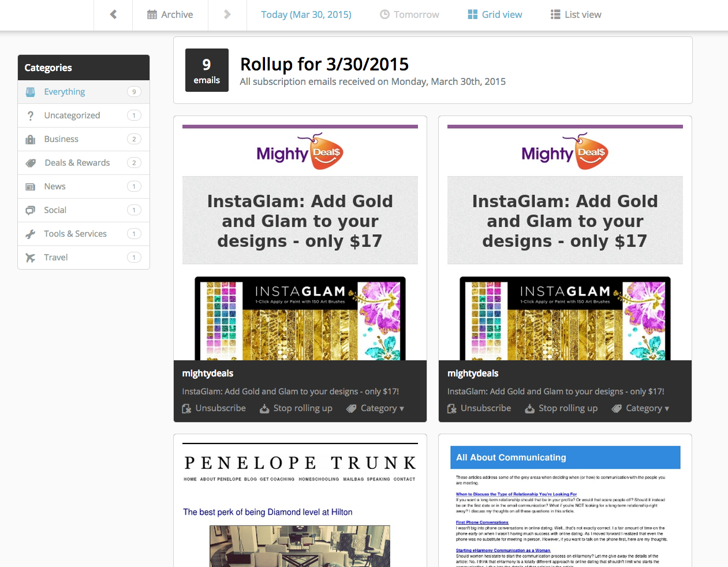Click the previous day left arrow
This screenshot has height=567, width=728.
coord(113,14)
